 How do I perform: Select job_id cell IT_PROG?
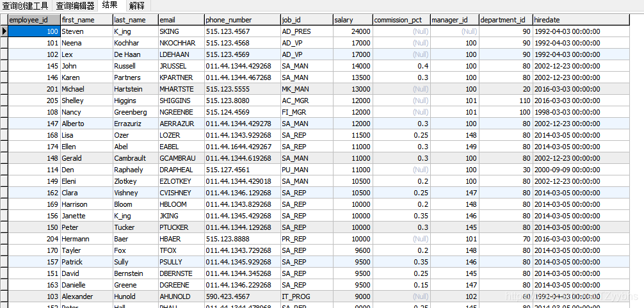pyautogui.click(x=307, y=296)
